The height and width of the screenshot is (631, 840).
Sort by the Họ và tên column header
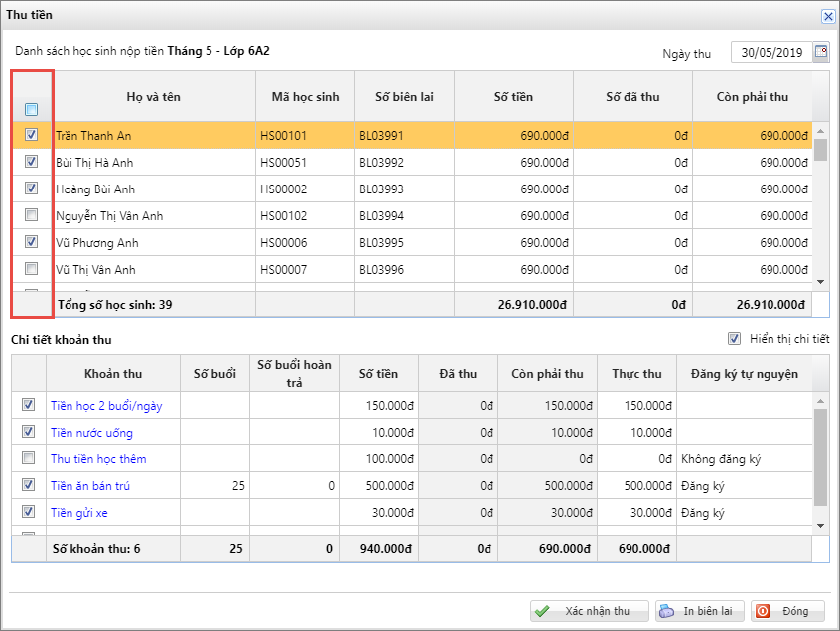coord(153,97)
